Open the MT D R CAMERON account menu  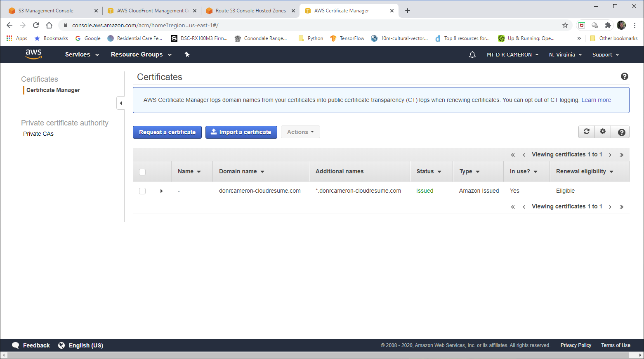tap(512, 54)
